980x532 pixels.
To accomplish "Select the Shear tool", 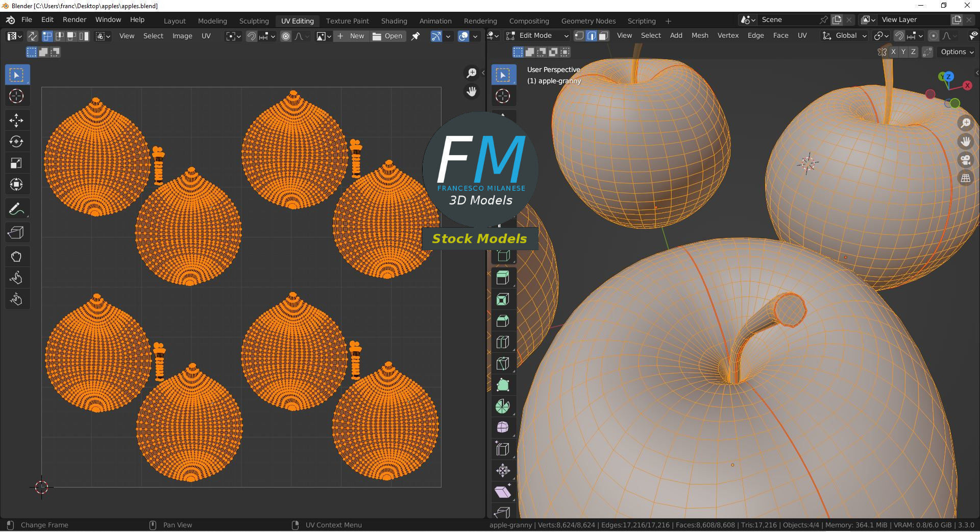I will (x=503, y=492).
